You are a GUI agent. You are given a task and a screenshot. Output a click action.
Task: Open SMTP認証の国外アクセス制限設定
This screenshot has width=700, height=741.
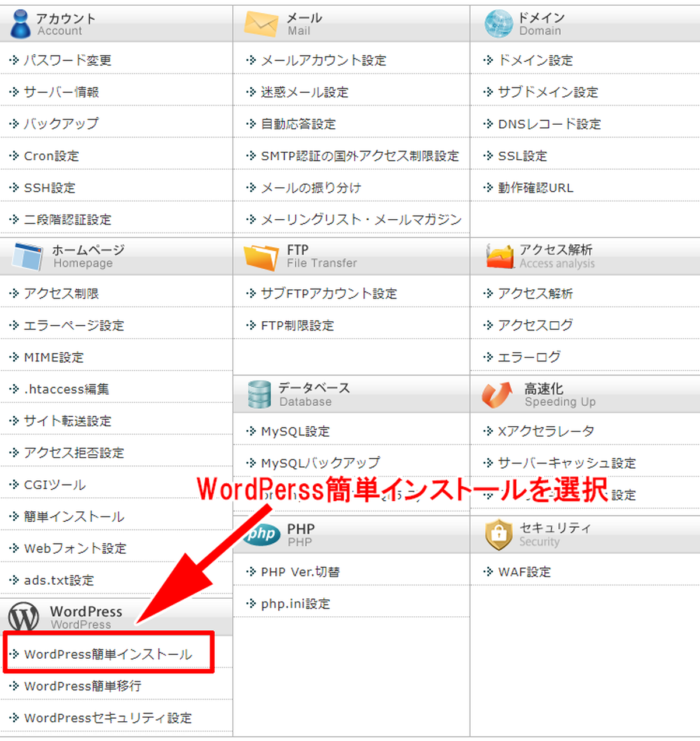point(360,156)
